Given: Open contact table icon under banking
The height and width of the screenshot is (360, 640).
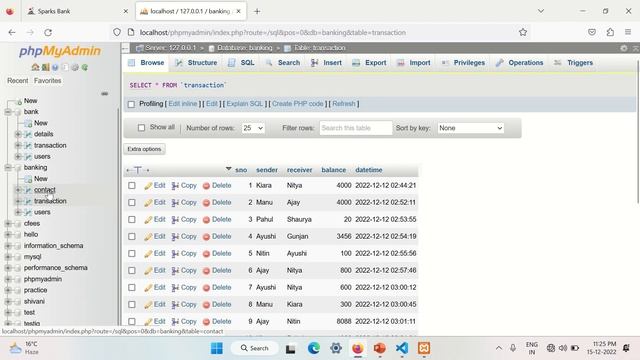Looking at the screenshot, I should click(x=28, y=190).
